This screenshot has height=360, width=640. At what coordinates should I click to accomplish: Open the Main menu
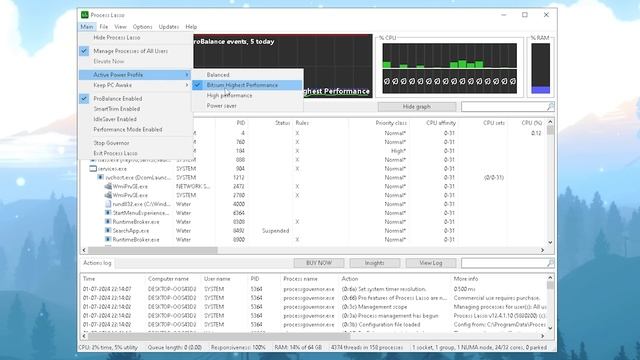(87, 27)
